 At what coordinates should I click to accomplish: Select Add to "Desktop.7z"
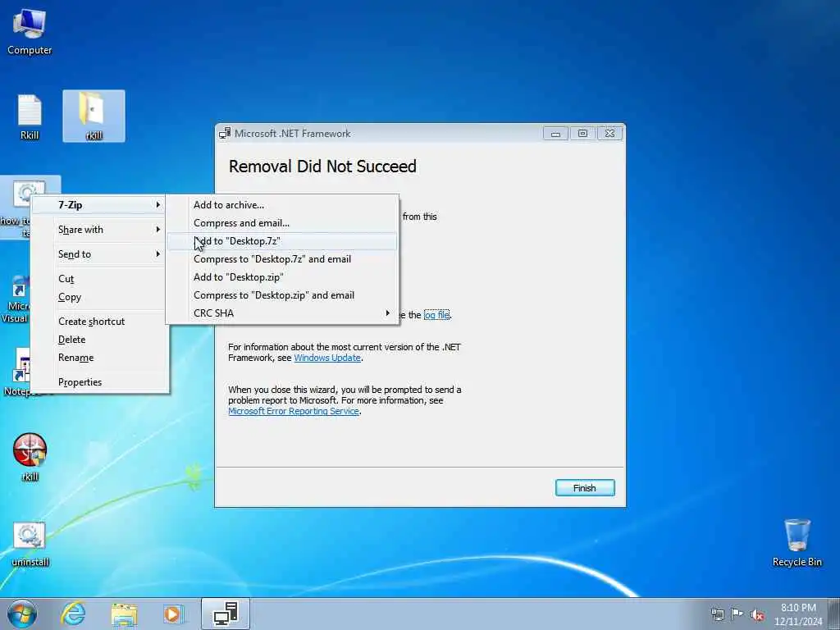(x=282, y=241)
